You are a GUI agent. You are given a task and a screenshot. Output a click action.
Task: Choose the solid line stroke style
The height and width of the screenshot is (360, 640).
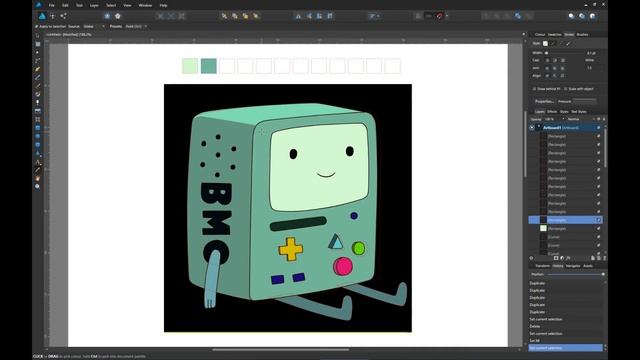coord(553,43)
